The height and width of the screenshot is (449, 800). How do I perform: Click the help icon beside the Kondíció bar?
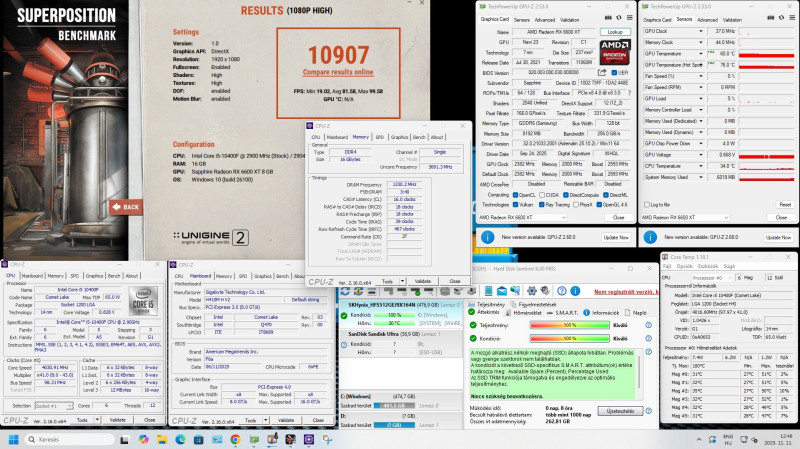pyautogui.click(x=648, y=338)
